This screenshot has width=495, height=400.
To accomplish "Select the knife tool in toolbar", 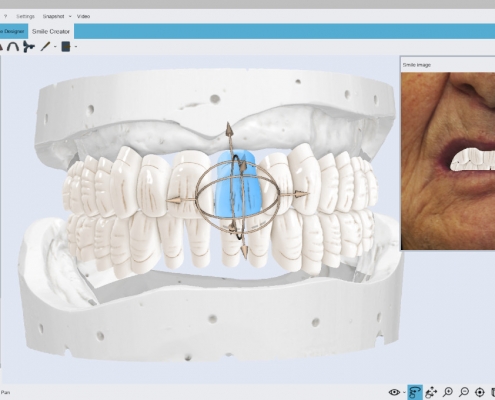I will point(45,46).
